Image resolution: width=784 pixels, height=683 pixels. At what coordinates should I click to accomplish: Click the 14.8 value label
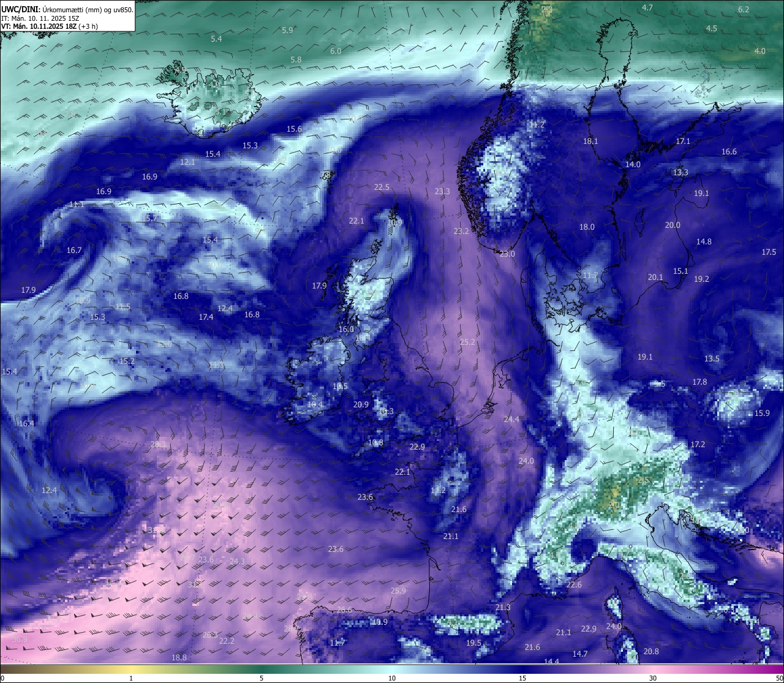click(704, 241)
